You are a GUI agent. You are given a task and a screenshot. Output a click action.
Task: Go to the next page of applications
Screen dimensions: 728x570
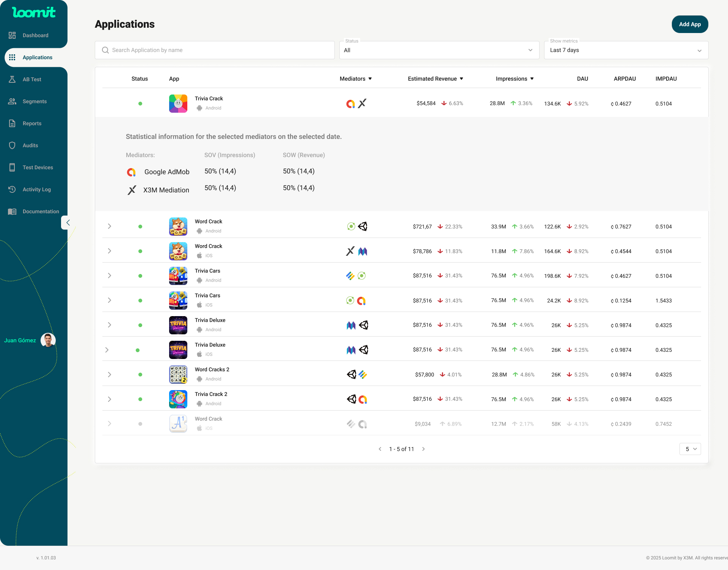click(x=424, y=449)
